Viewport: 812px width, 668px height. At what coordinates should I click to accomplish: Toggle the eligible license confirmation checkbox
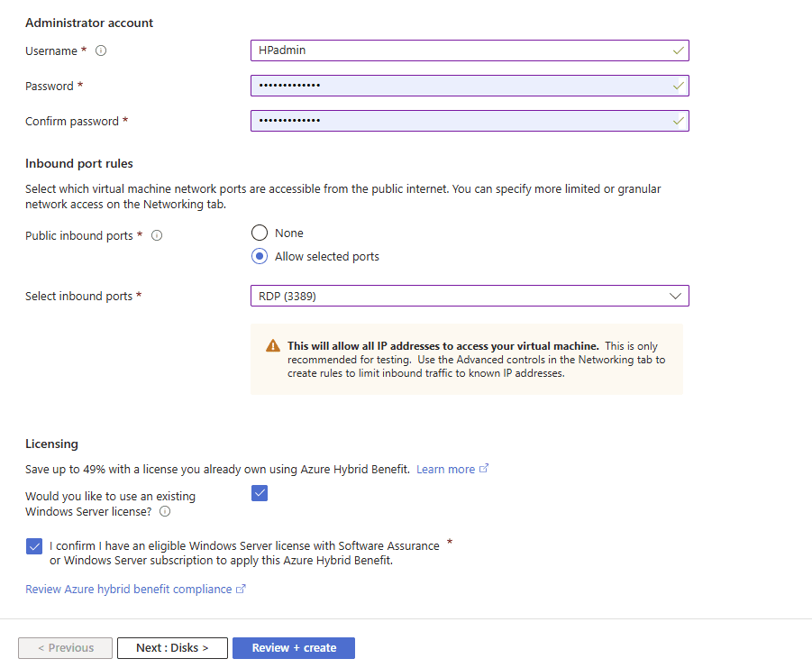point(34,546)
